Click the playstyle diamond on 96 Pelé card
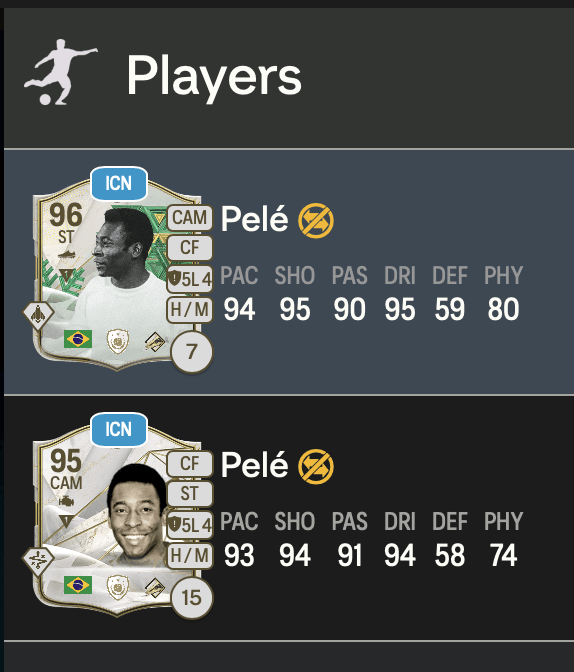574x672 pixels. pos(38,315)
